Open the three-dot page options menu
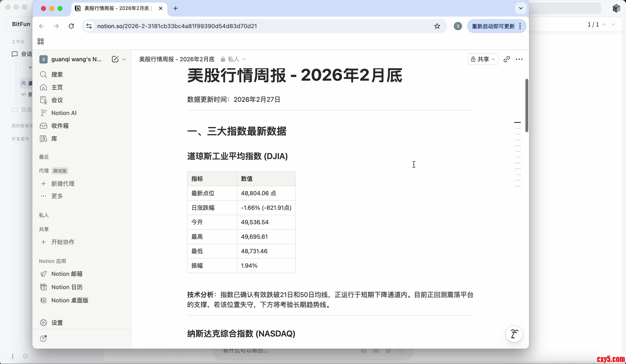Image resolution: width=626 pixels, height=364 pixels. coord(519,59)
